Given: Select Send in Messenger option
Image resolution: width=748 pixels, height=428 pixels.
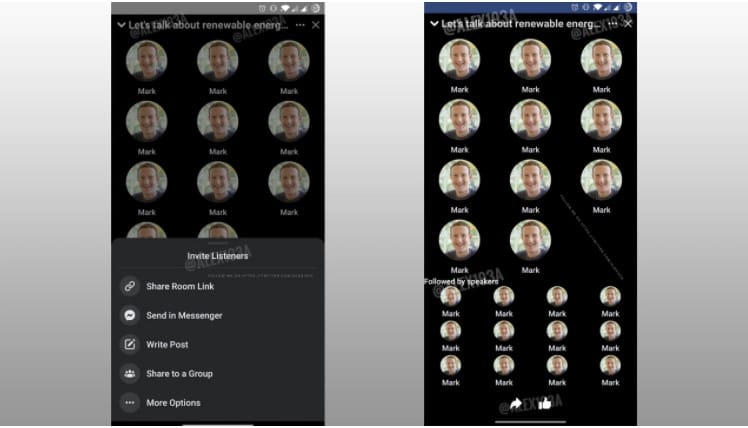Looking at the screenshot, I should (x=184, y=315).
